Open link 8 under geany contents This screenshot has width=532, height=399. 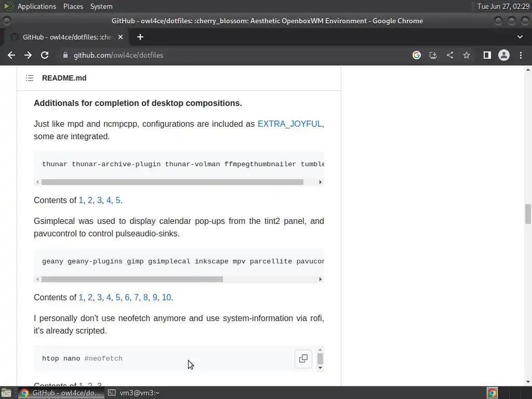tap(145, 297)
